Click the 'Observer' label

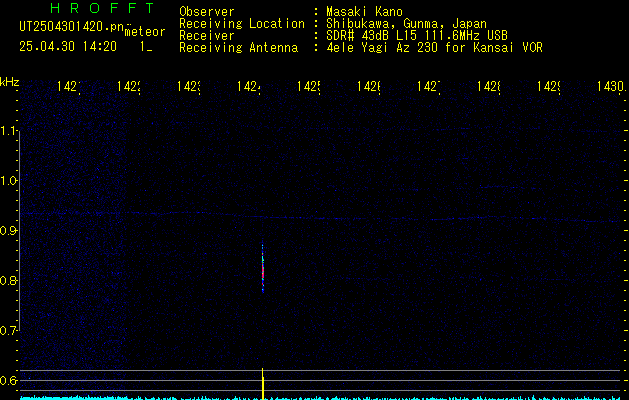tap(207, 12)
